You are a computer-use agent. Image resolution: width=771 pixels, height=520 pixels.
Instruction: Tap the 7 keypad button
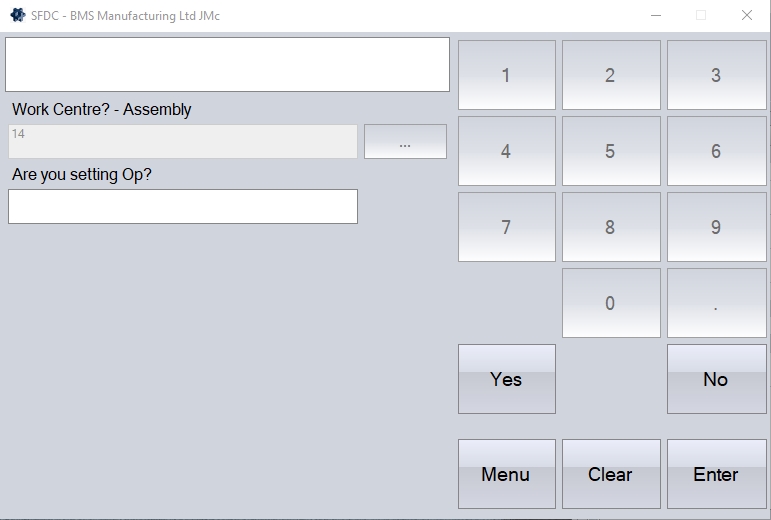pyautogui.click(x=506, y=227)
